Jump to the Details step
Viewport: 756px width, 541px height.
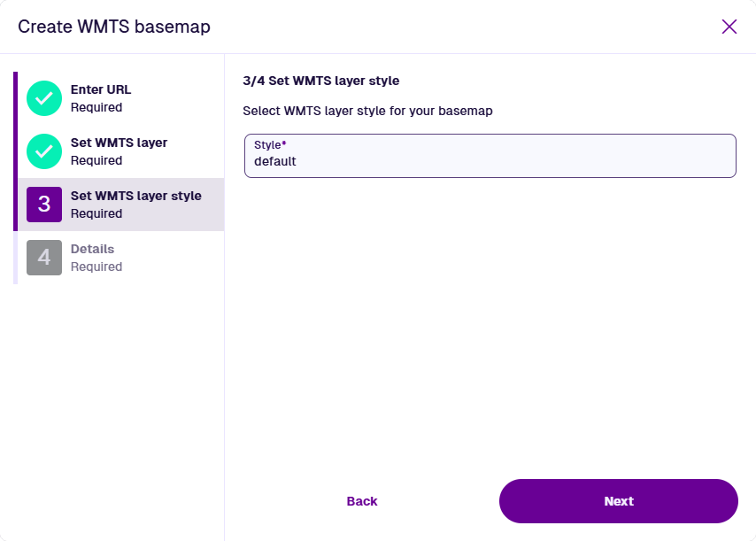pos(92,249)
